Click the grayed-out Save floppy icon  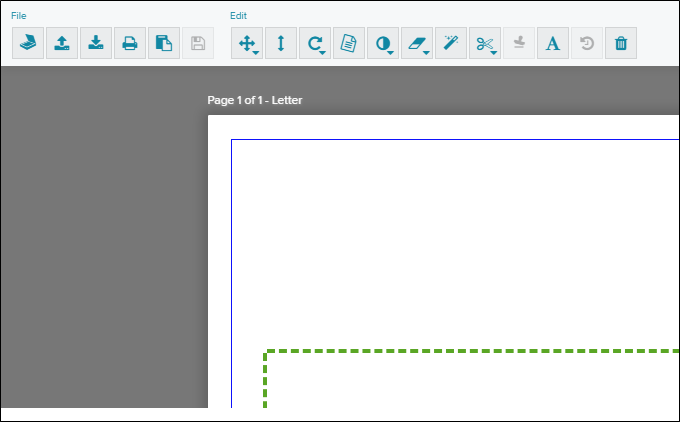[198, 43]
